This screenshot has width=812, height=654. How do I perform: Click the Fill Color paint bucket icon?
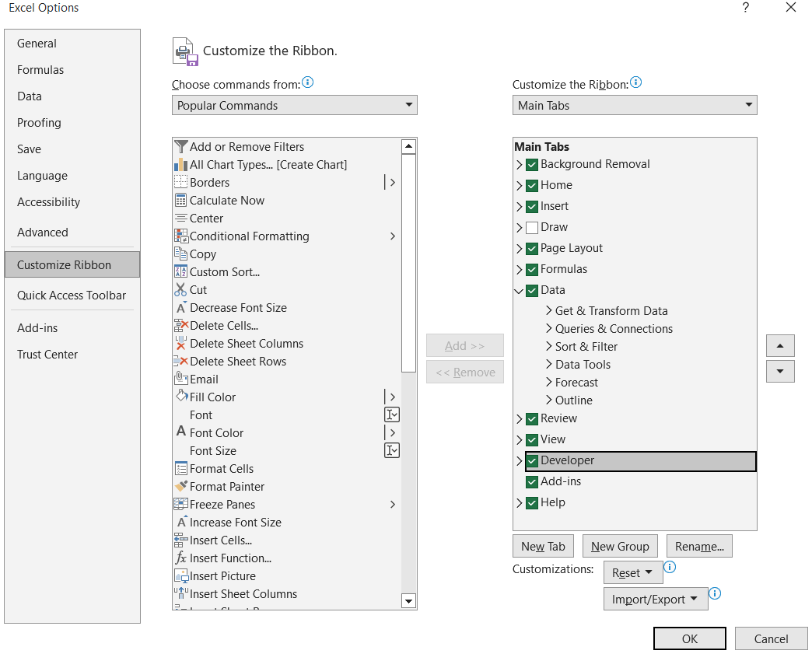(182, 397)
